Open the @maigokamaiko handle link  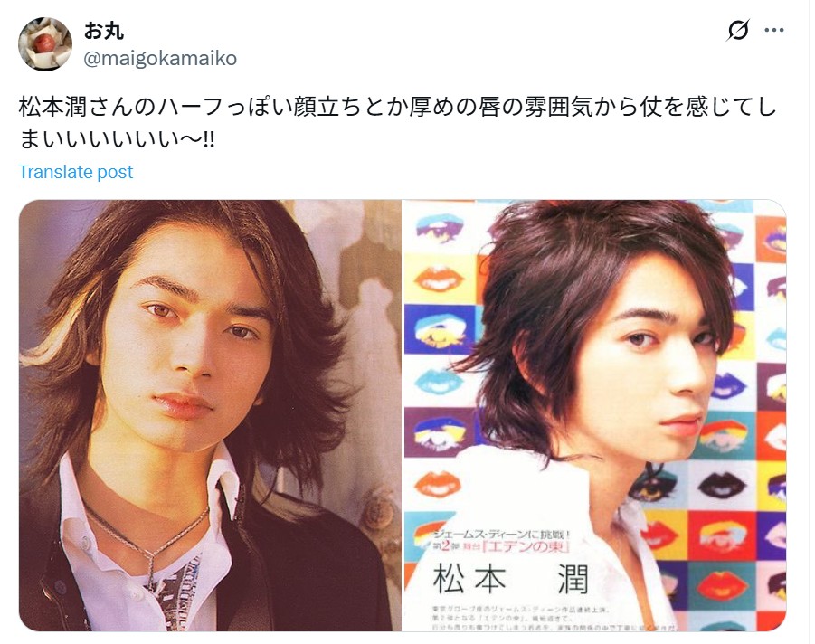(160, 58)
